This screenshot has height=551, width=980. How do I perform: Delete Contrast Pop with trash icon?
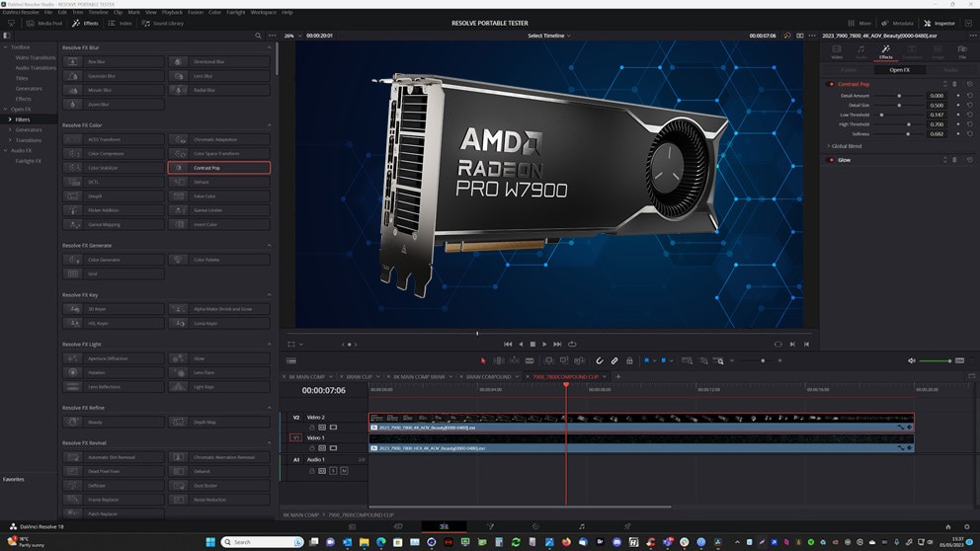point(954,84)
